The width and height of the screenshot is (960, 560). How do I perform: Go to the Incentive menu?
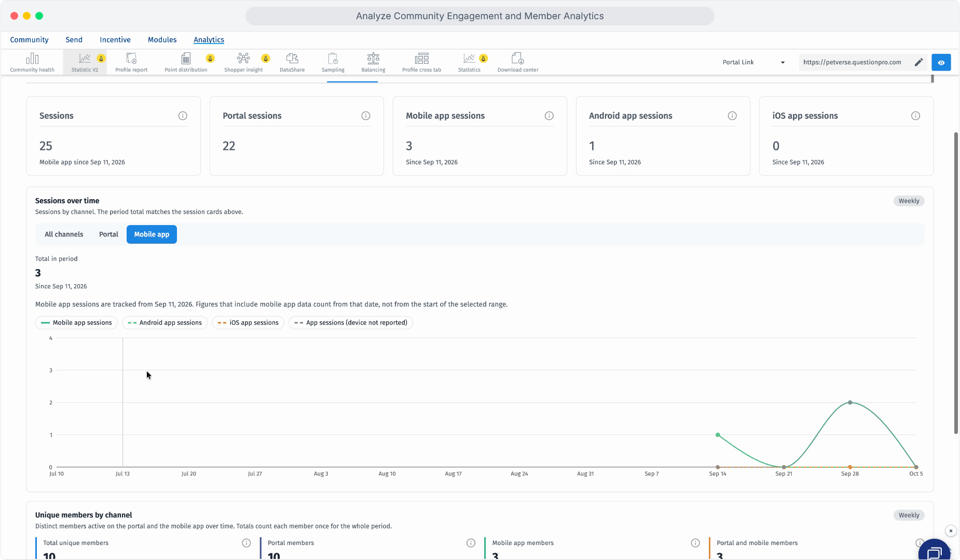tap(115, 39)
